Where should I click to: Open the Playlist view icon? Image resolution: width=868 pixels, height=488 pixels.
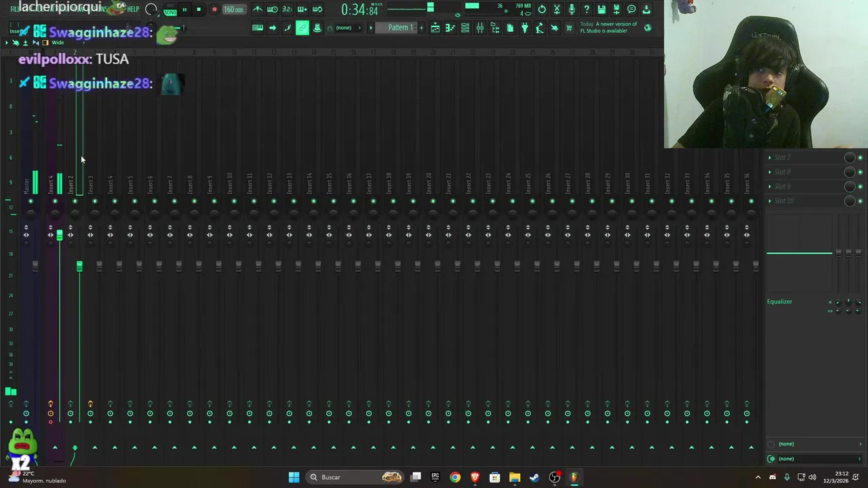[435, 28]
